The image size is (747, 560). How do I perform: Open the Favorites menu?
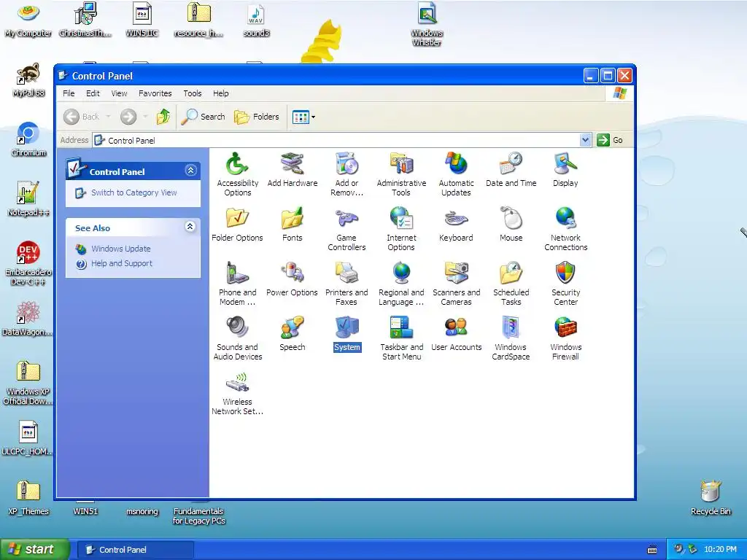(155, 93)
